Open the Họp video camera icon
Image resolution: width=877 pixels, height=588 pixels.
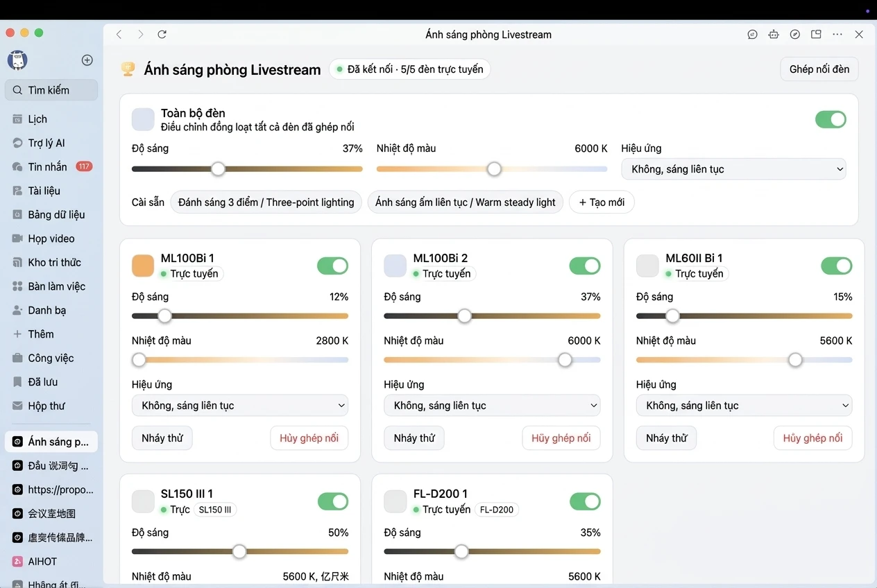(17, 239)
